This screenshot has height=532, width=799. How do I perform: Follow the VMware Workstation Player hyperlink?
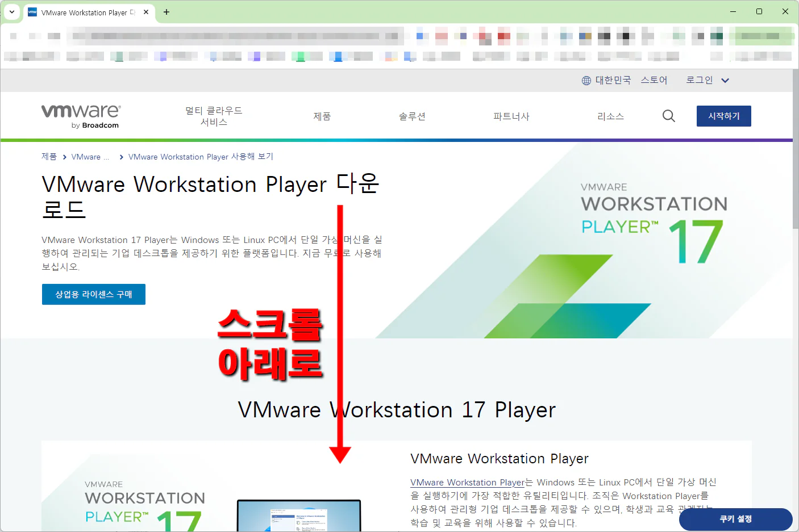coord(467,482)
